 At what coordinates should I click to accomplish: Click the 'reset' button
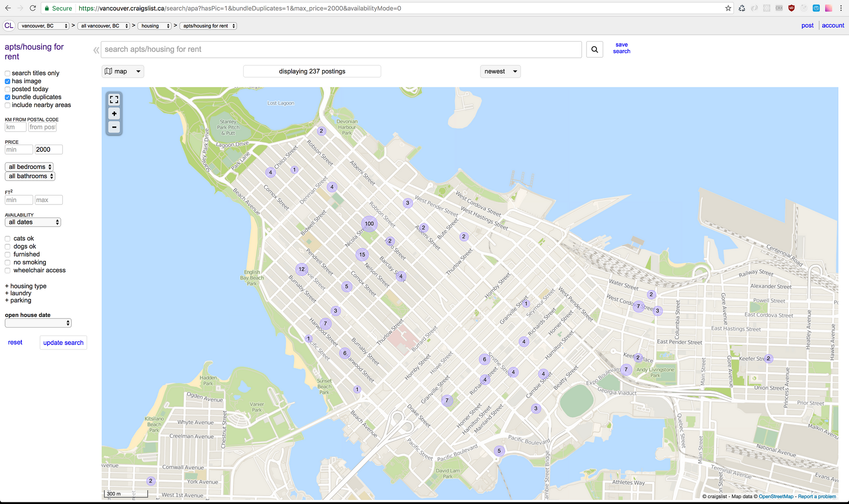click(14, 342)
